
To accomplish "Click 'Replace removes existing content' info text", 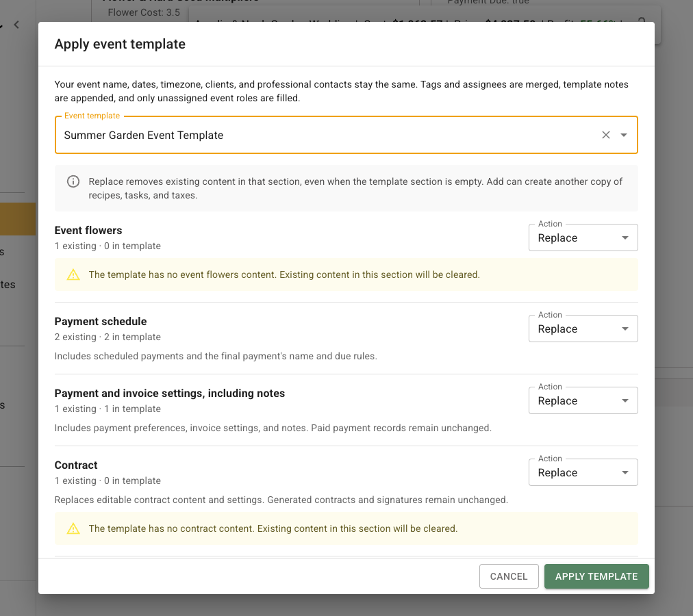I will (x=355, y=188).
